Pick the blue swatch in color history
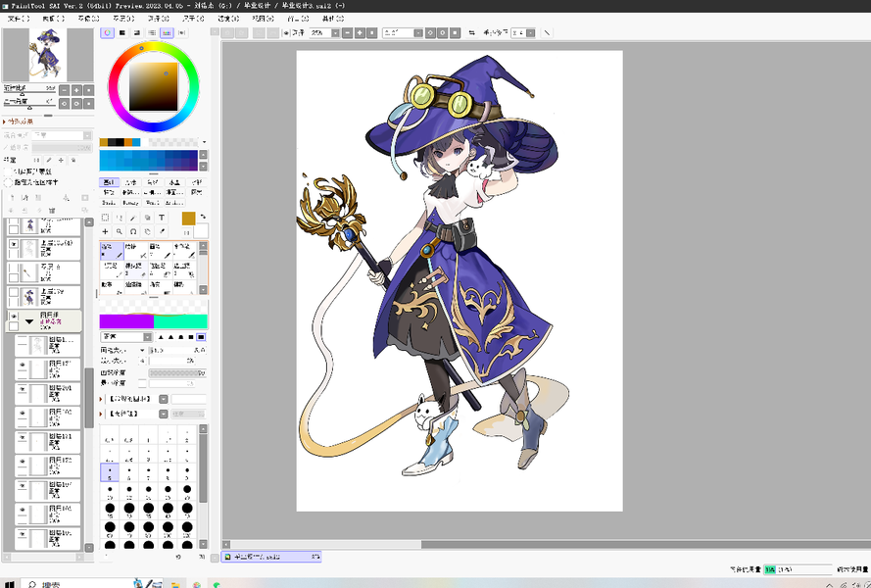Viewport: 871px width, 588px height. [136, 142]
